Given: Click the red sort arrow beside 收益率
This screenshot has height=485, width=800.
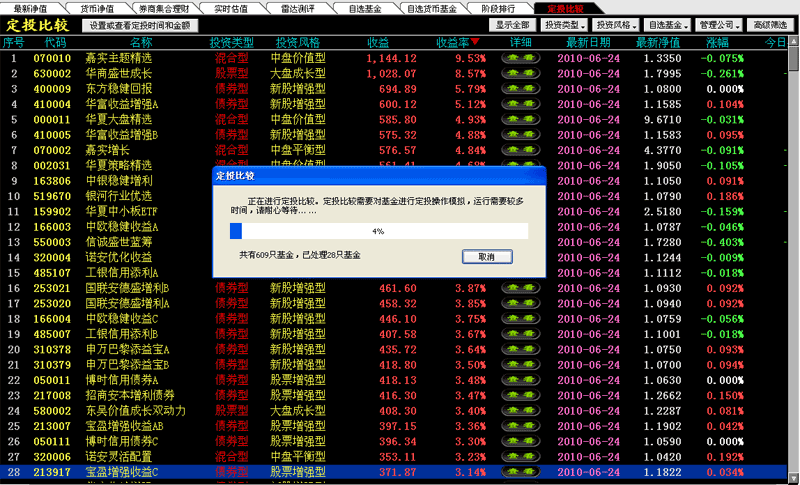Looking at the screenshot, I should (475, 42).
